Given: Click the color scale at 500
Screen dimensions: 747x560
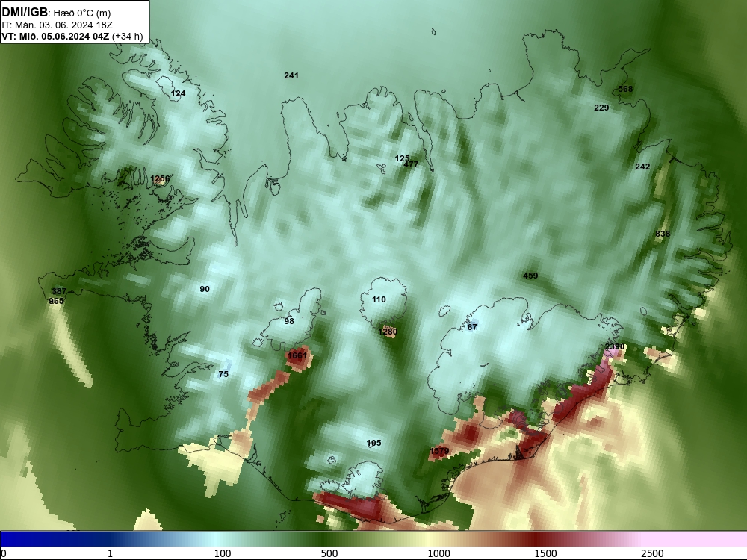Looking at the screenshot, I should click(329, 553).
